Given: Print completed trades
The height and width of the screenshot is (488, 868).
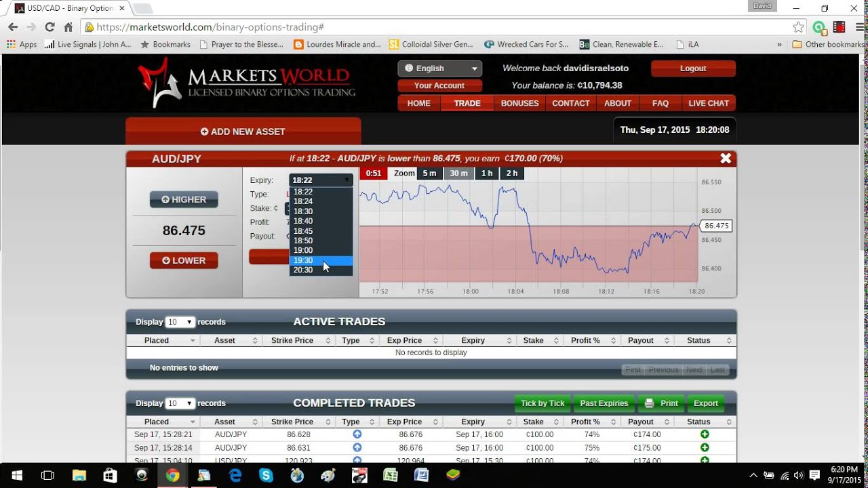Looking at the screenshot, I should click(661, 403).
